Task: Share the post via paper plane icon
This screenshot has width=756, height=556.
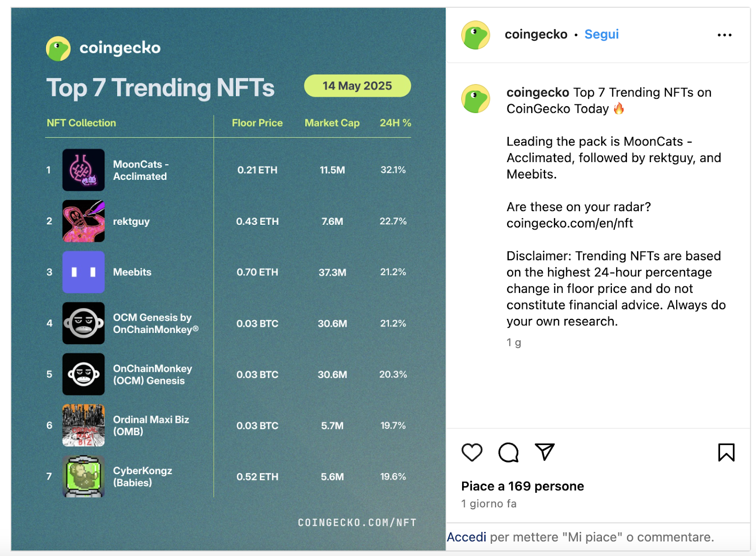Action: pos(544,452)
